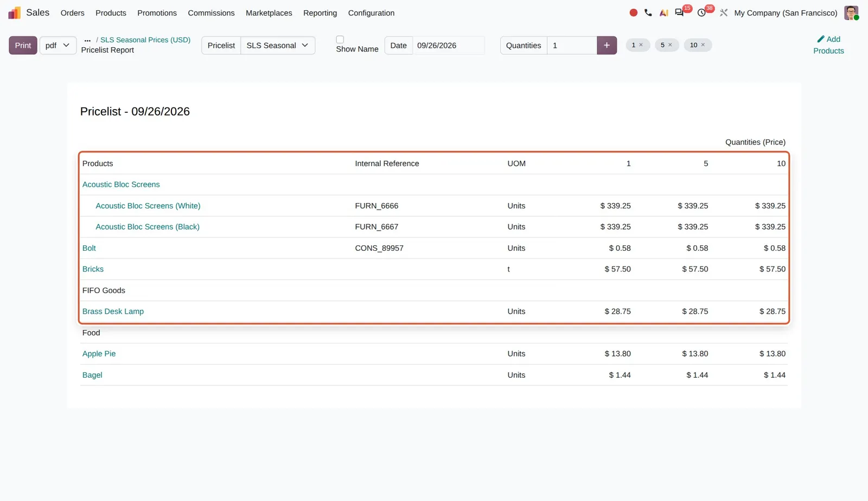Viewport: 868px width, 501px height.
Task: Open Acoustic Bloc Screens (Black) variant link
Action: [148, 227]
